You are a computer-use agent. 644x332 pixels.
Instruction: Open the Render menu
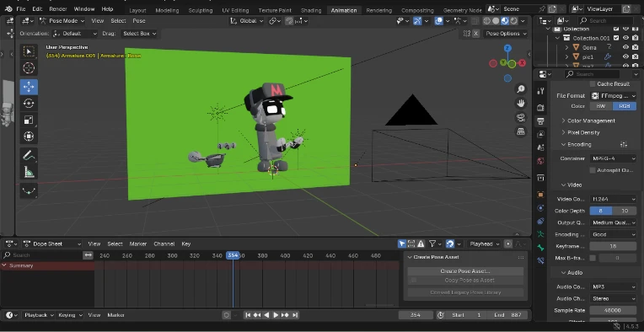click(58, 8)
